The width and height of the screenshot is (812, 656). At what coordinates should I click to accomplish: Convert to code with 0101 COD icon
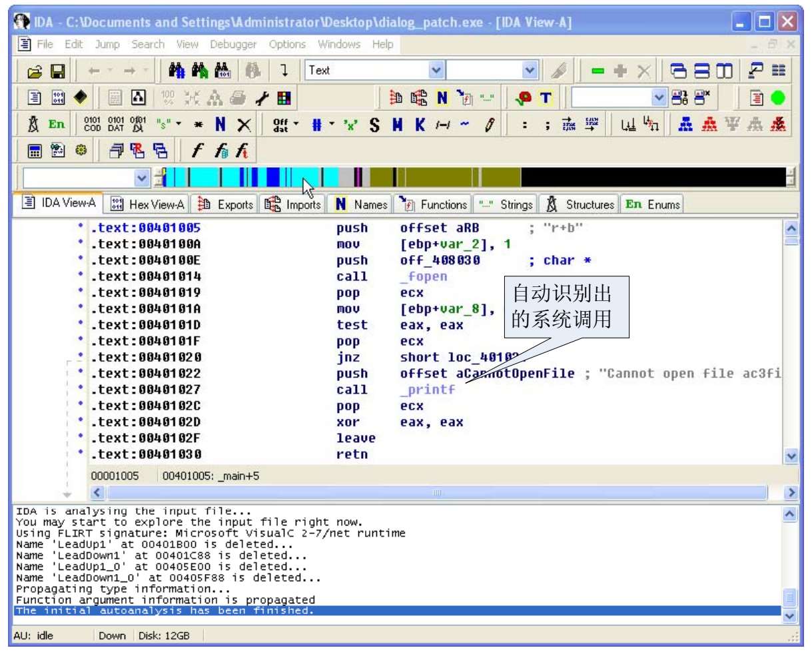point(93,125)
